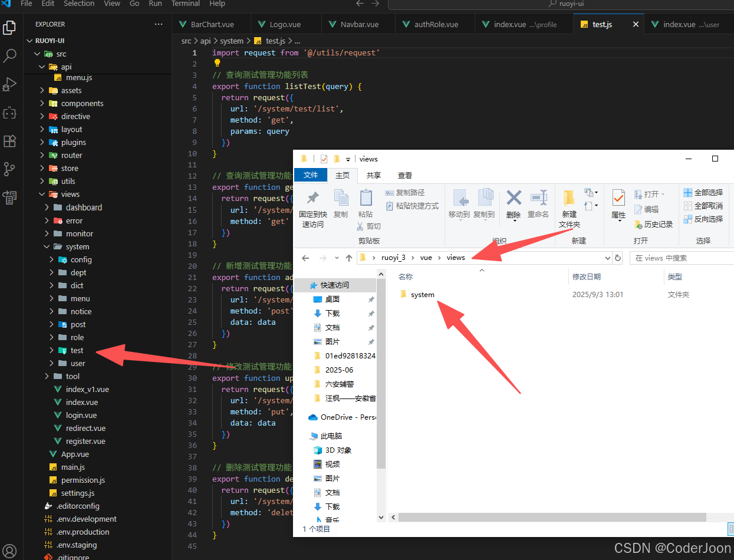The height and width of the screenshot is (560, 734).
Task: Open the Accounts icon in the activity bar
Action: (9, 551)
